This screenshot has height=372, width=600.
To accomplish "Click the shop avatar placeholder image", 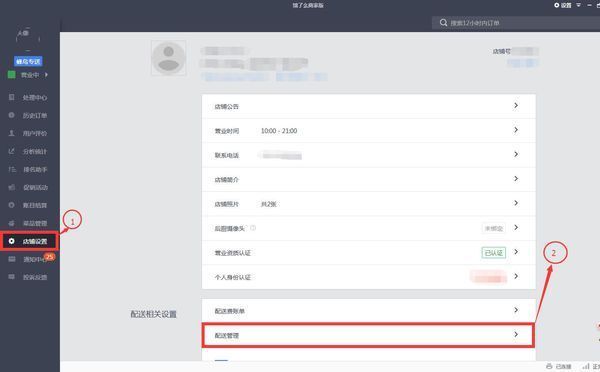I will tap(169, 58).
